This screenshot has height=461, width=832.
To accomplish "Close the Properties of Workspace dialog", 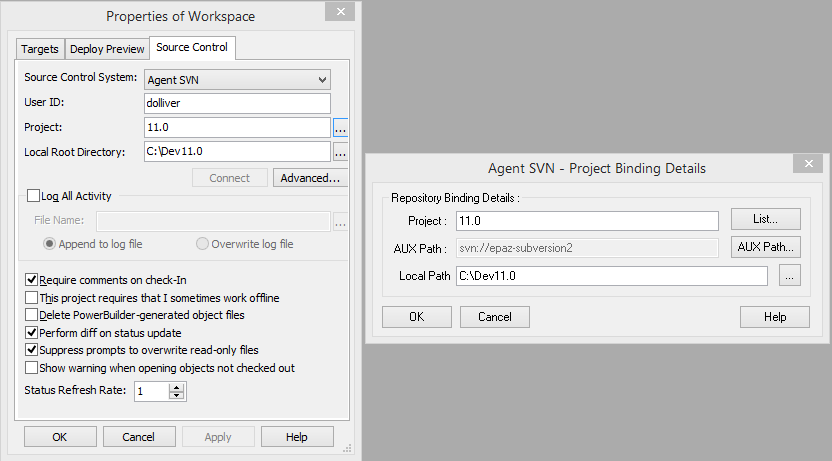I will coord(341,12).
